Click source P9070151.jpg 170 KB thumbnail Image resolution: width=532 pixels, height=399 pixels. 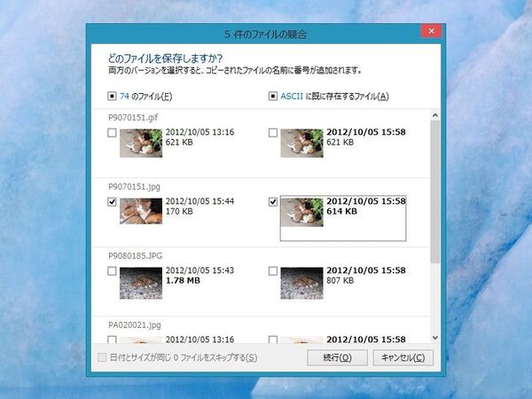click(141, 211)
